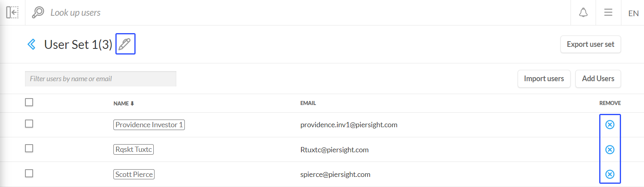The height and width of the screenshot is (187, 644).
Task: Open the notifications bell
Action: [583, 13]
